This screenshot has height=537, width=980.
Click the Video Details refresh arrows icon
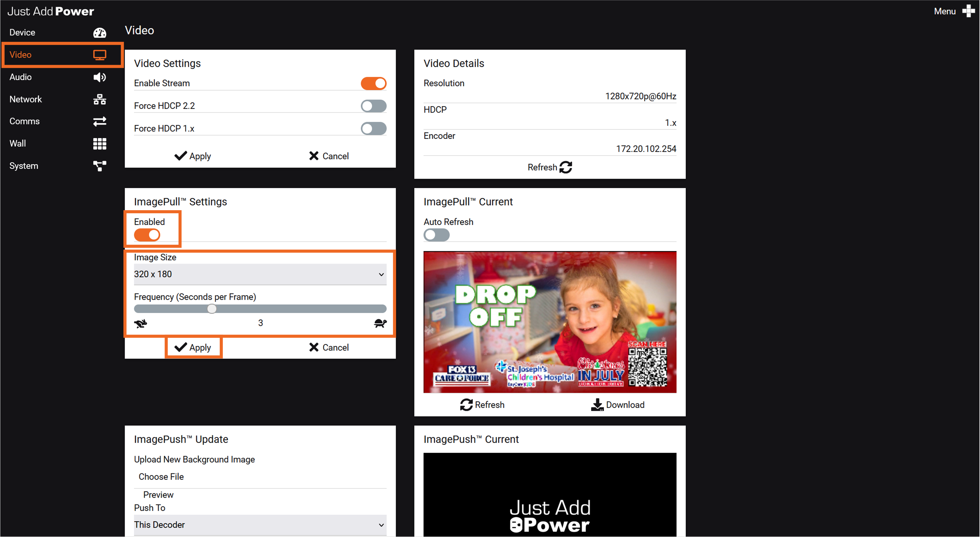click(x=566, y=167)
